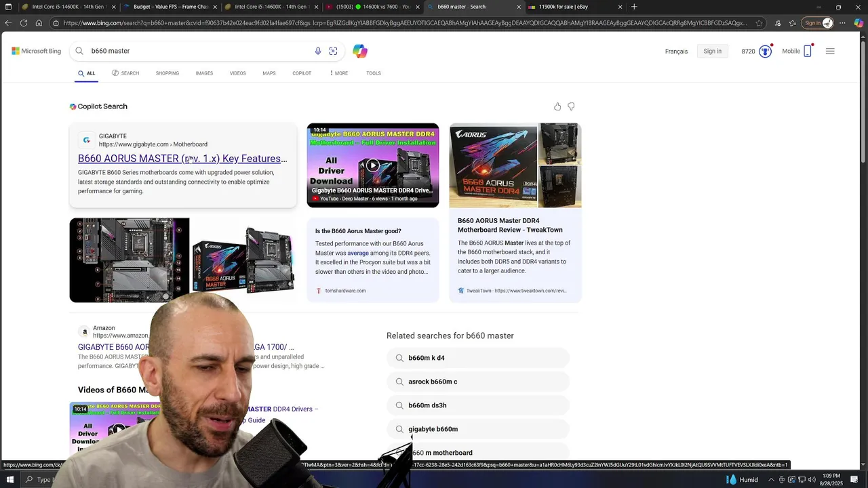Give thumbs up to Copilot Search
The image size is (868, 488).
(x=557, y=106)
